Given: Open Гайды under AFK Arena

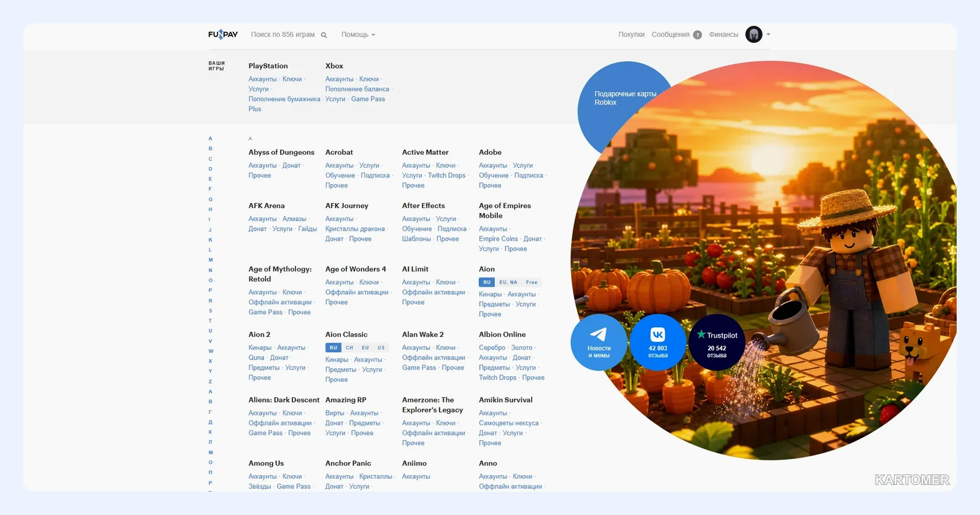Looking at the screenshot, I should point(308,229).
